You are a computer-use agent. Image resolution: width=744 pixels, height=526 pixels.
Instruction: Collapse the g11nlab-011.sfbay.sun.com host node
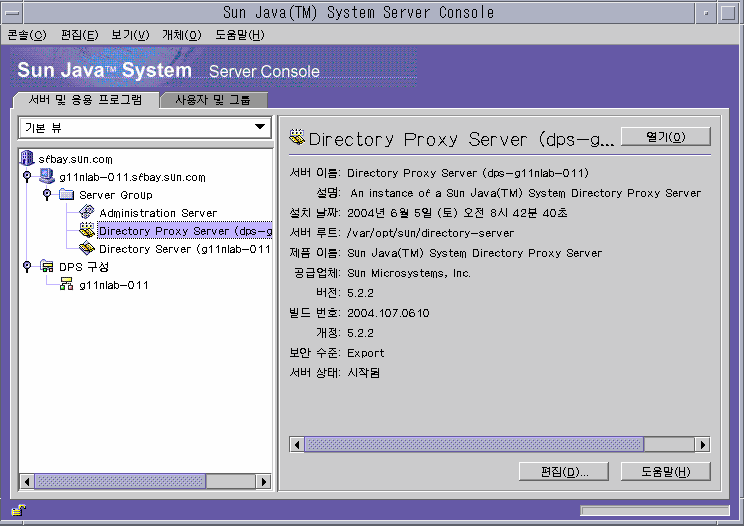tap(27, 176)
